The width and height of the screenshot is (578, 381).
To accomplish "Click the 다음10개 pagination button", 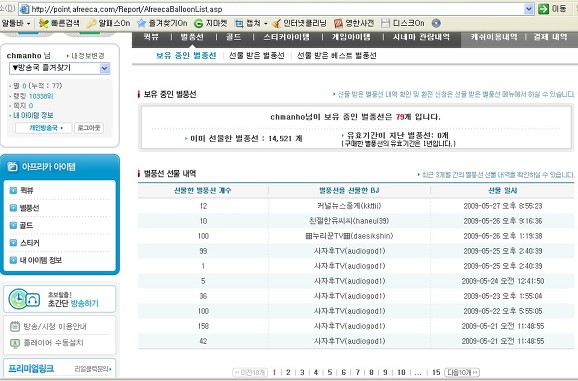I will 462,373.
